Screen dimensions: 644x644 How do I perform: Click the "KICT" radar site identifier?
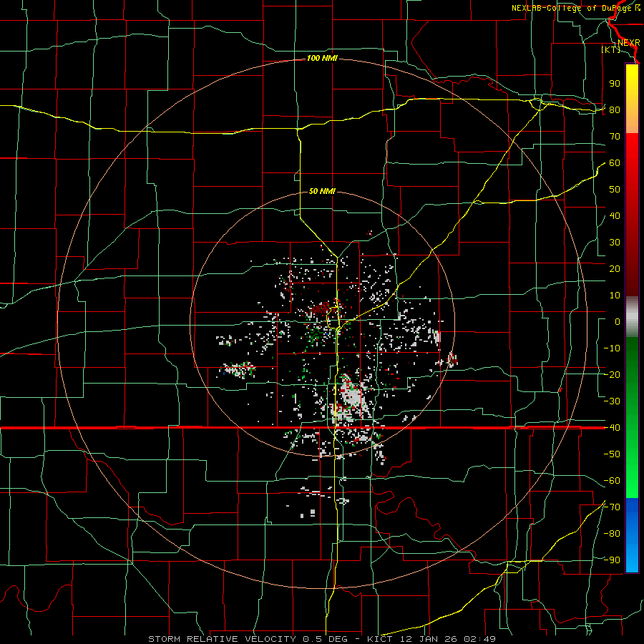click(x=379, y=639)
